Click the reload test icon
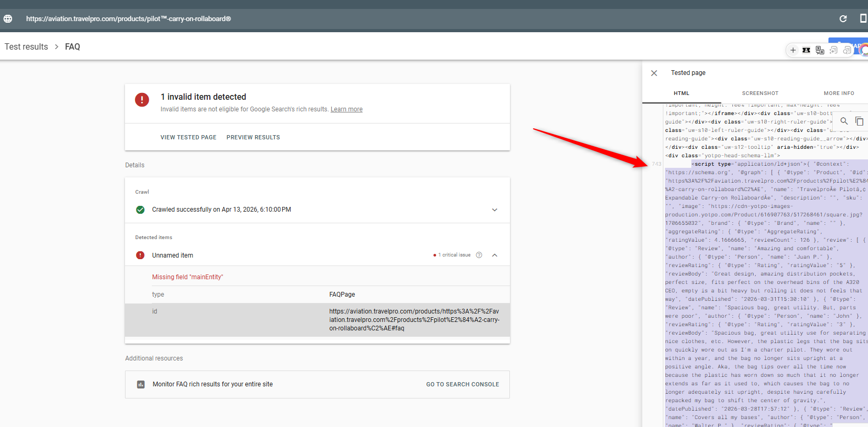Viewport: 868px width, 427px height. (843, 18)
